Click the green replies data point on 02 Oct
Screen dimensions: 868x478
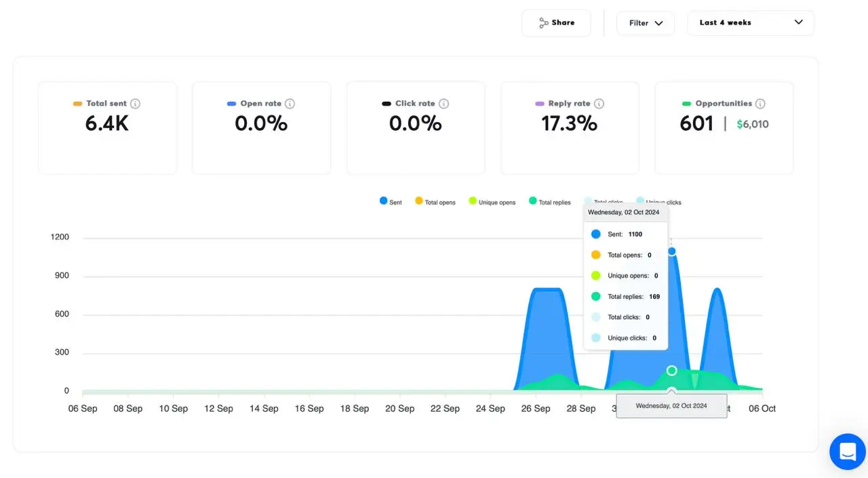point(671,370)
